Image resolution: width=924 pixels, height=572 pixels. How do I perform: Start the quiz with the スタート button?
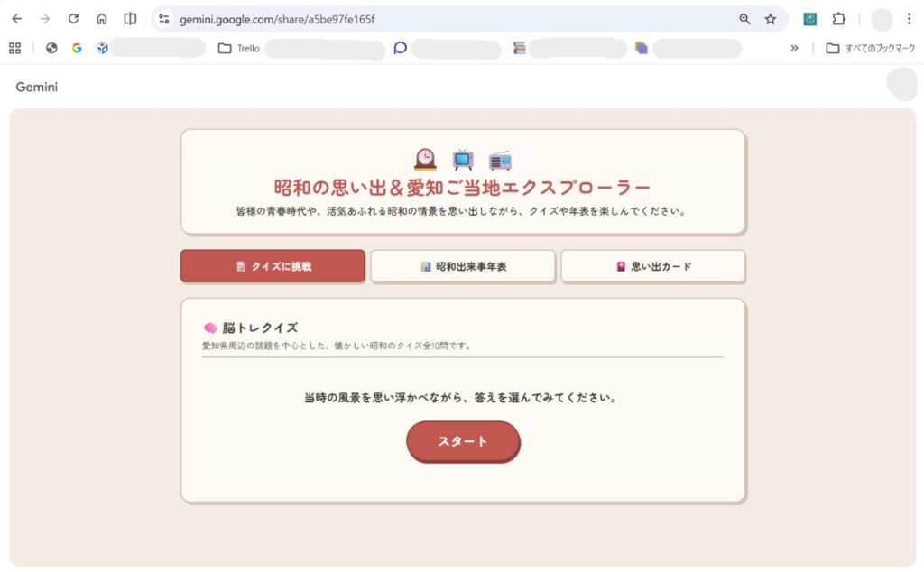(463, 441)
